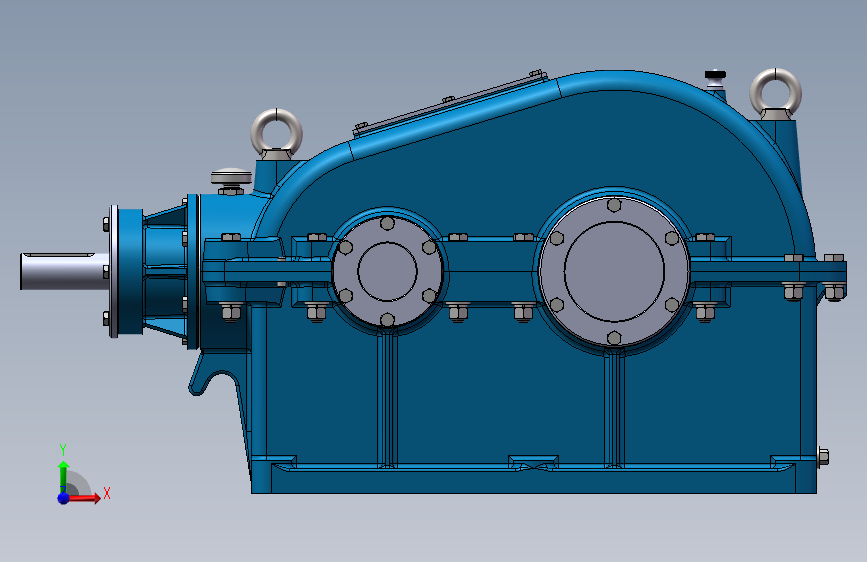Pick the topmost bolt on the large bearing cover
Screen dimensions: 867x562
click(614, 205)
